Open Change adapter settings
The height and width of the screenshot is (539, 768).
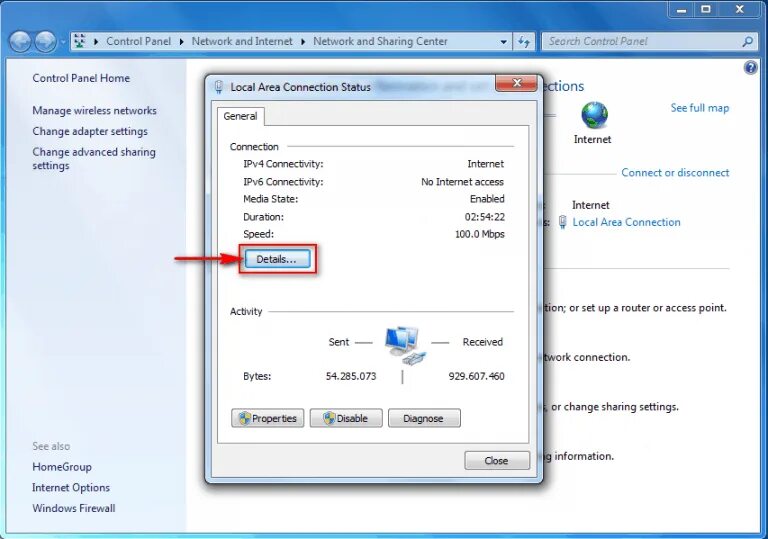coord(90,131)
